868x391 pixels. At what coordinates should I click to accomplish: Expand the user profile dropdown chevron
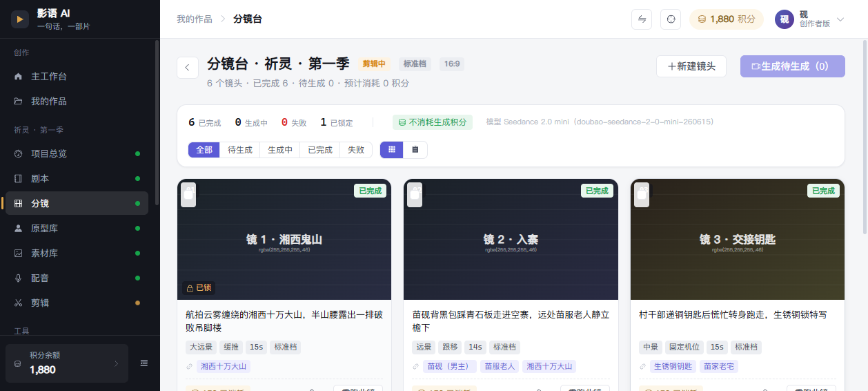[840, 19]
